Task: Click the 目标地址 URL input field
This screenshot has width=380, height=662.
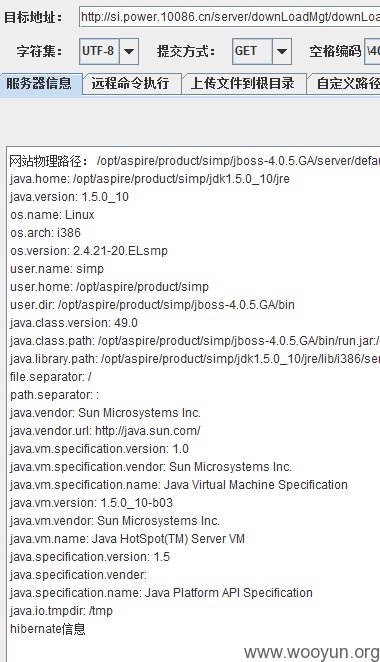Action: [x=230, y=17]
